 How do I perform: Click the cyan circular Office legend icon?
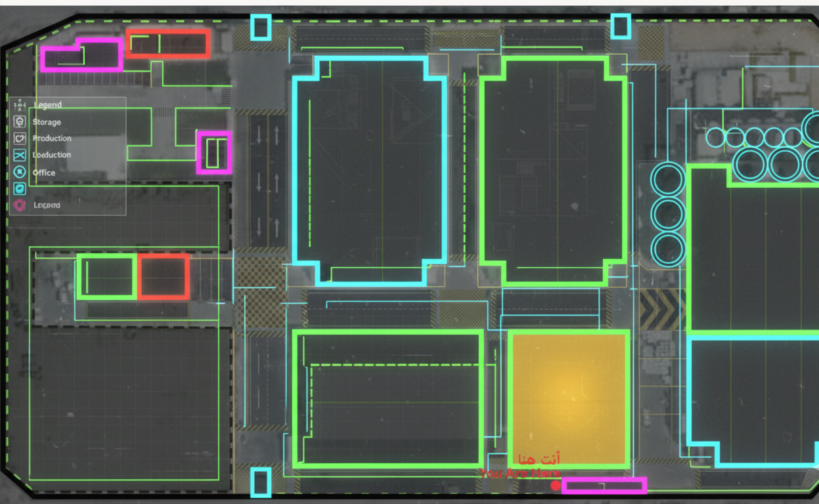click(20, 172)
